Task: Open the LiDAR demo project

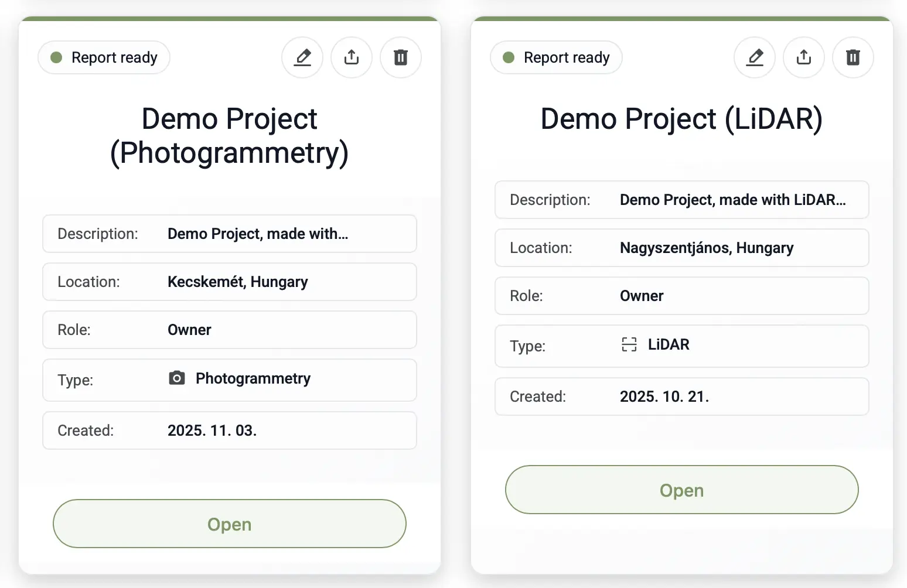Action: click(x=682, y=490)
